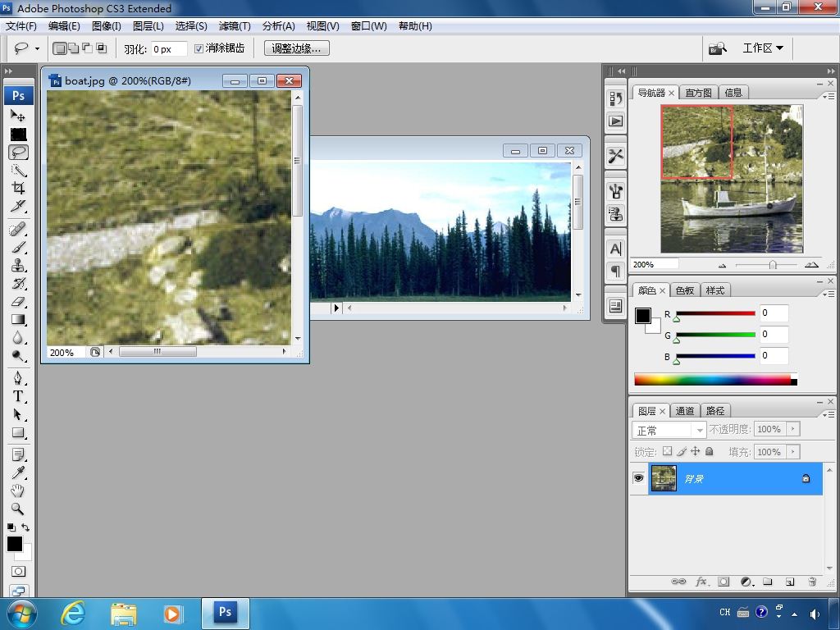Pick the Clone Stamp tool
This screenshot has width=840, height=630.
tap(18, 266)
